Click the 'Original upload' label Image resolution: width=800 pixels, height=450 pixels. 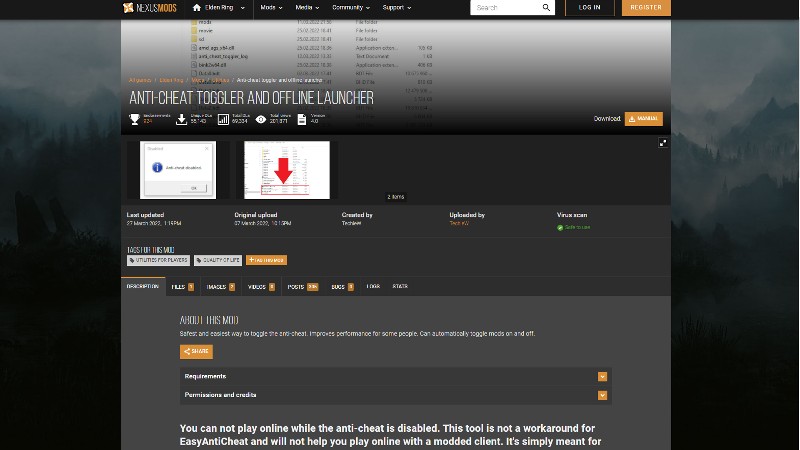256,215
